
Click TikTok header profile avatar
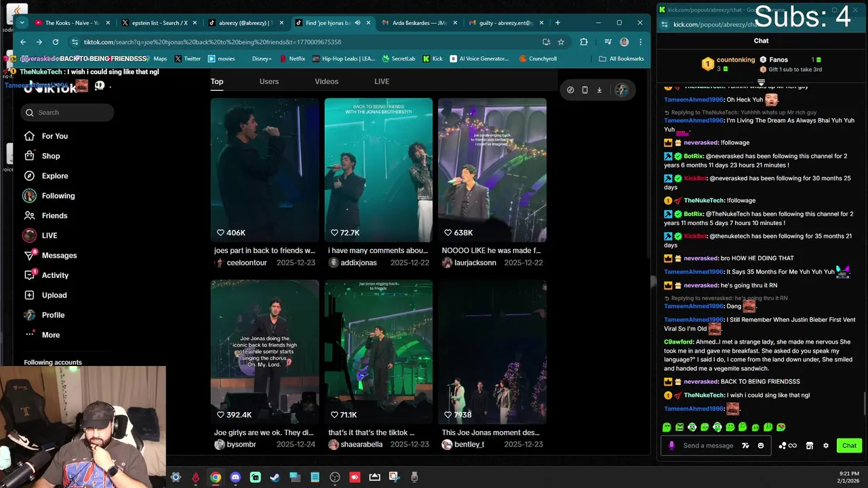click(620, 89)
